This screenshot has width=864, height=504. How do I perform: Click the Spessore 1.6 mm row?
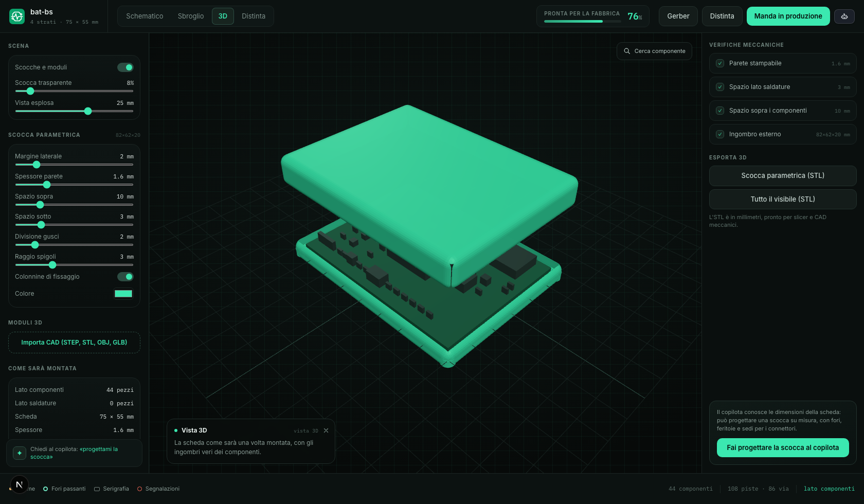pyautogui.click(x=74, y=430)
